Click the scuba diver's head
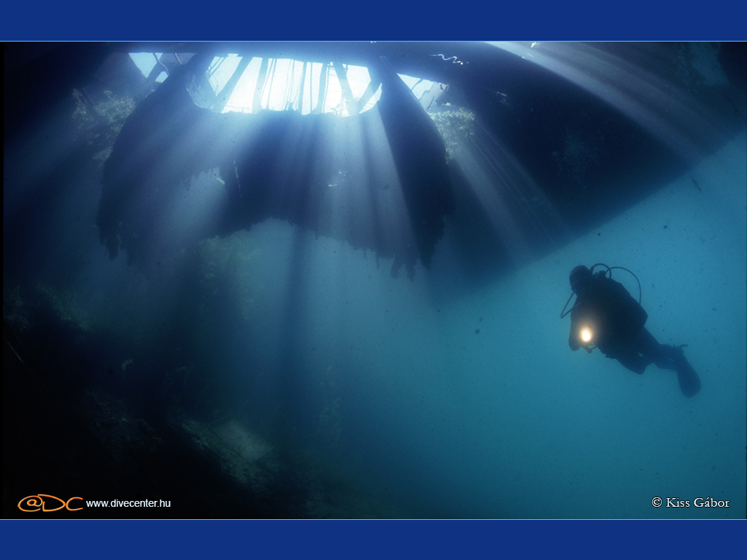The width and height of the screenshot is (747, 560). click(580, 278)
